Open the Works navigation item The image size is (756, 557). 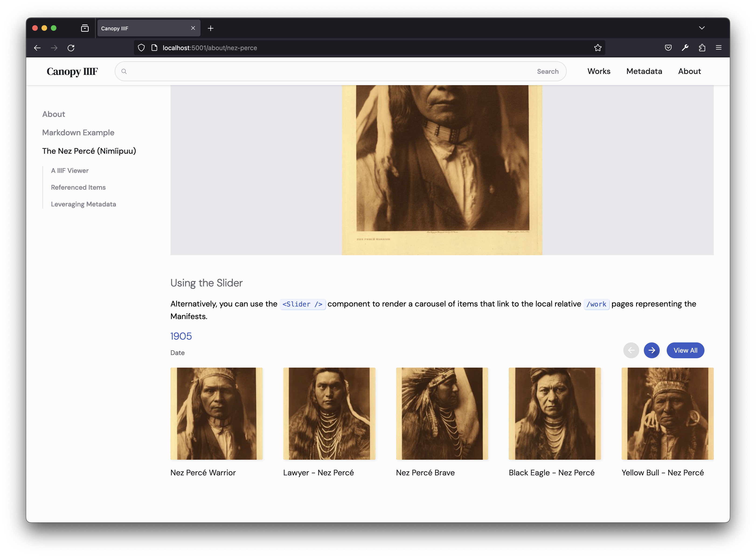pos(599,71)
